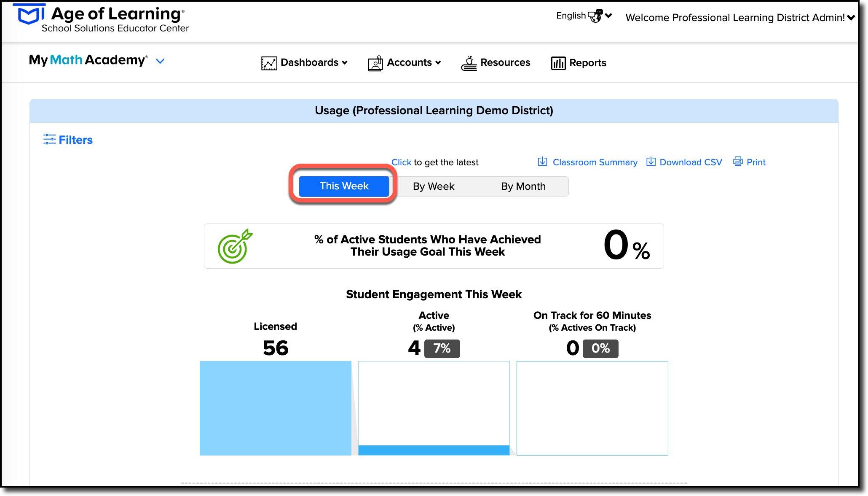The image size is (868, 496).
Task: Click the Resources apple-on-books icon
Action: tap(469, 63)
